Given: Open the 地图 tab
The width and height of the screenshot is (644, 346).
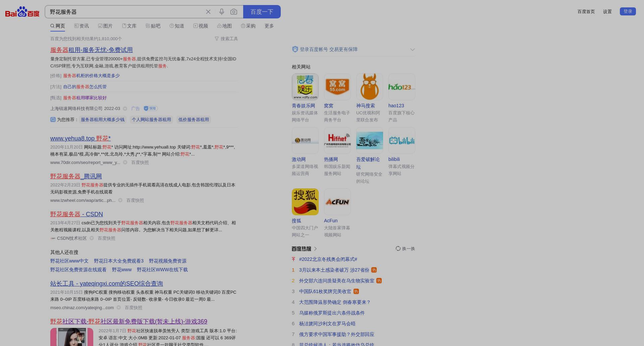Looking at the screenshot, I should click(x=224, y=26).
